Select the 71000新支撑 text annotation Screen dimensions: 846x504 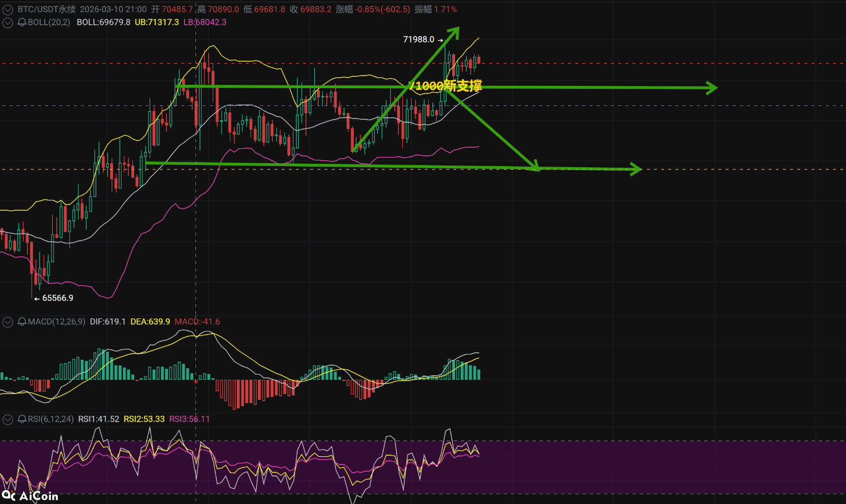click(445, 86)
